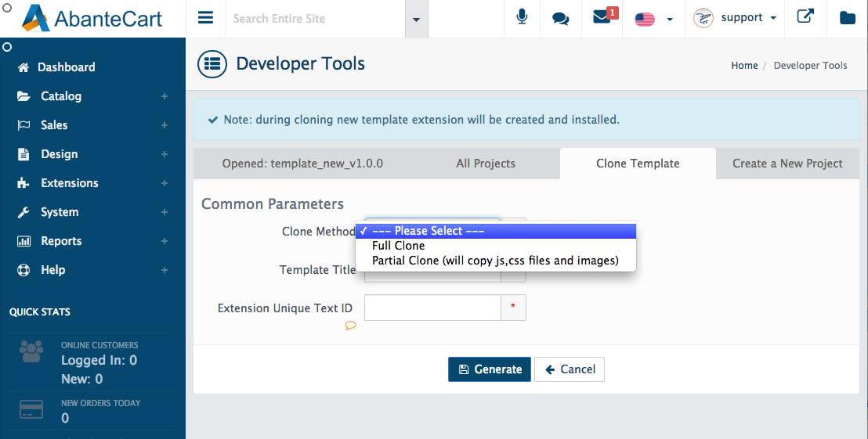Select the Clone Template tab
The image size is (868, 439).
coord(638,163)
